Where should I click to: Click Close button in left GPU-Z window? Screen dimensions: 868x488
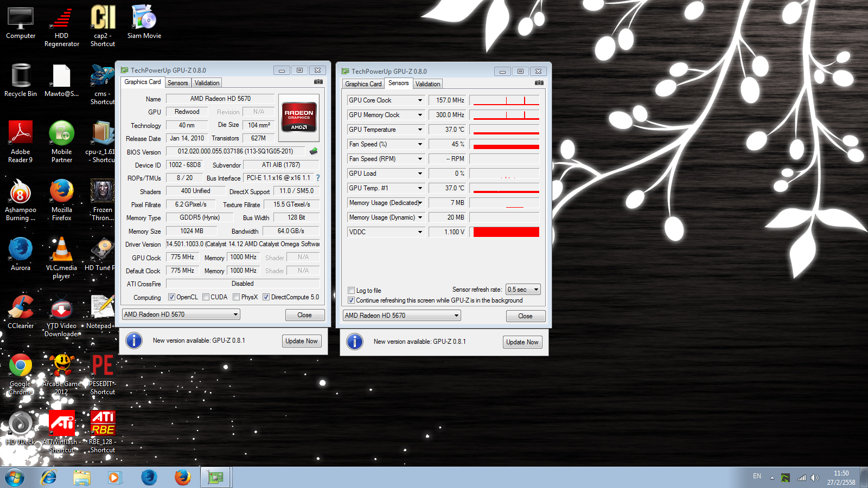coord(305,315)
